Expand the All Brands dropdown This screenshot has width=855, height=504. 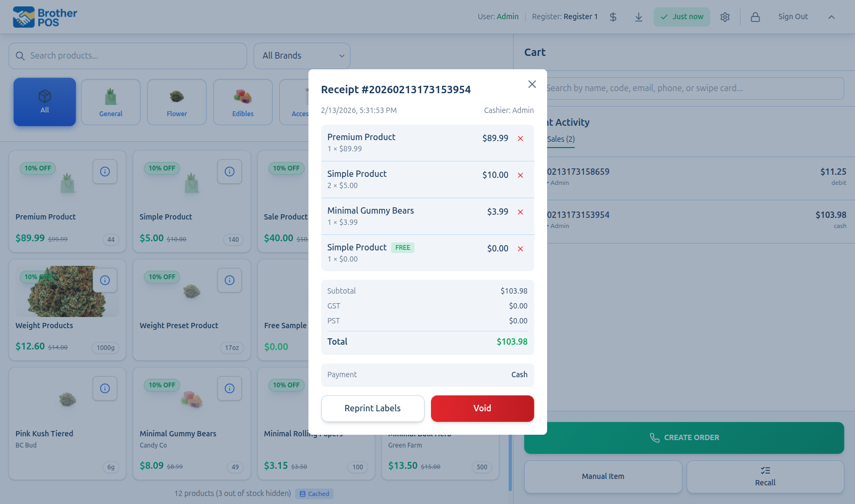[x=302, y=56]
